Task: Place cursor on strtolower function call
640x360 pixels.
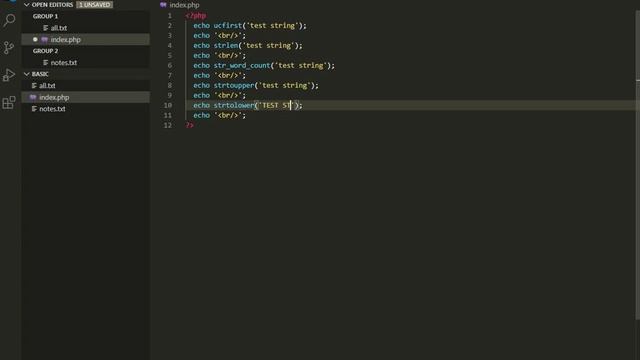Action: pyautogui.click(x=234, y=105)
